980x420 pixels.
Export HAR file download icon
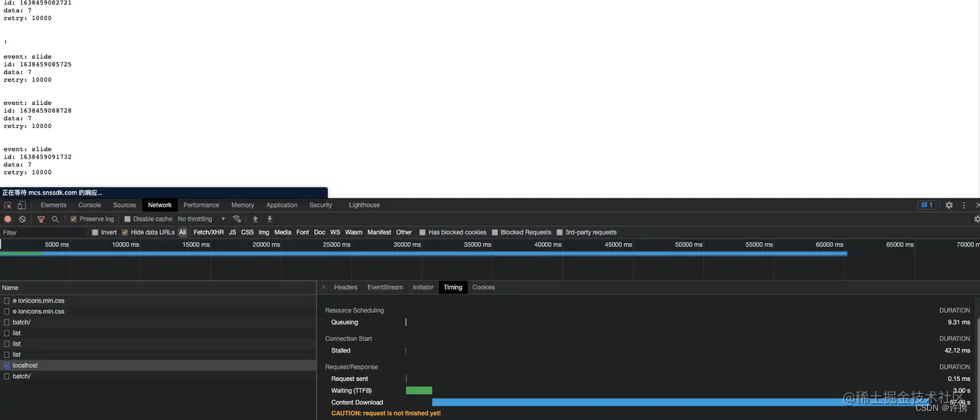tap(269, 219)
